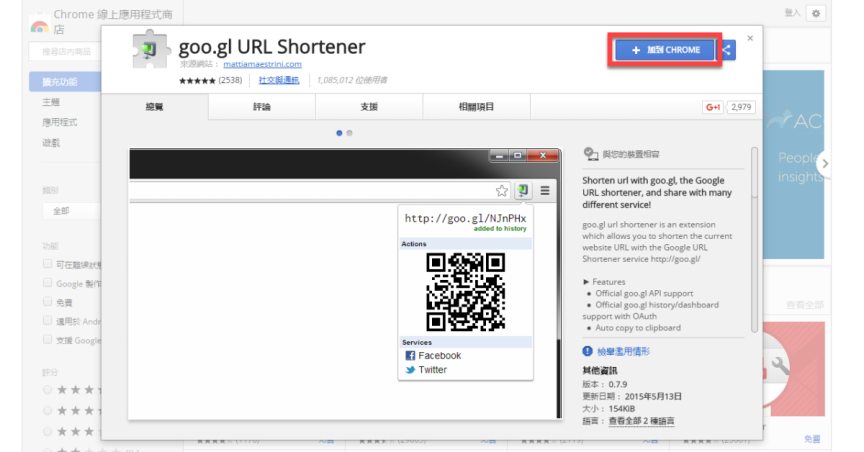Screen dimensions: 864x452
Task: Click the goo.gl extension puzzle icon
Action: tap(150, 50)
